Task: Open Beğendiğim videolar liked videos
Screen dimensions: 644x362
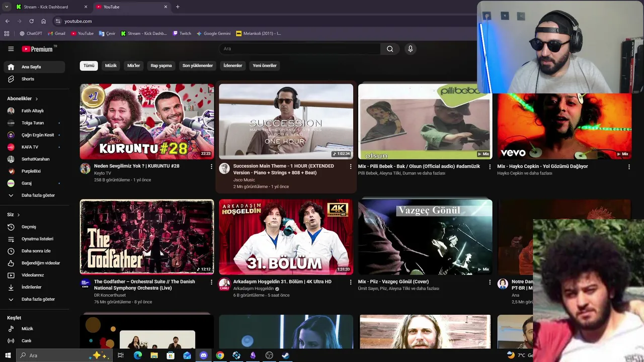Action: [x=34, y=263]
